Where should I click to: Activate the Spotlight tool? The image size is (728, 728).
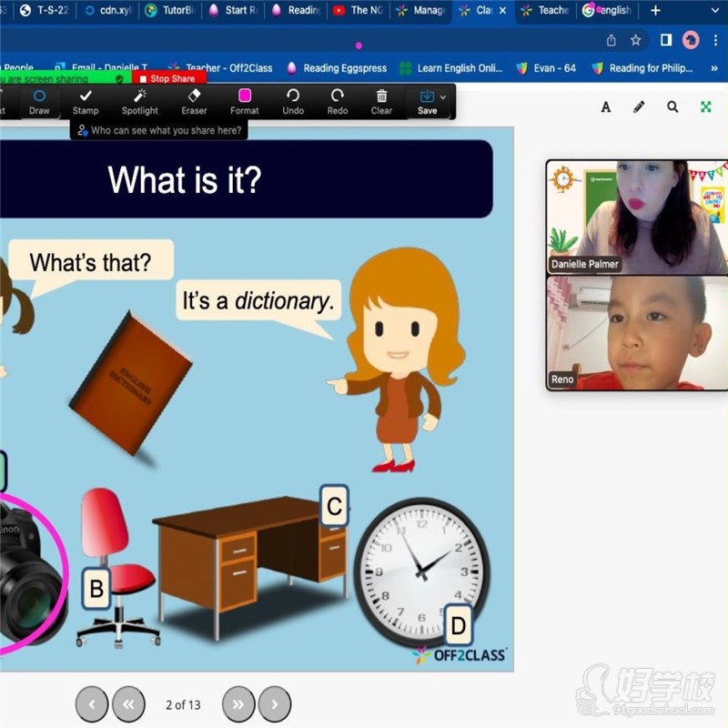[x=139, y=101]
